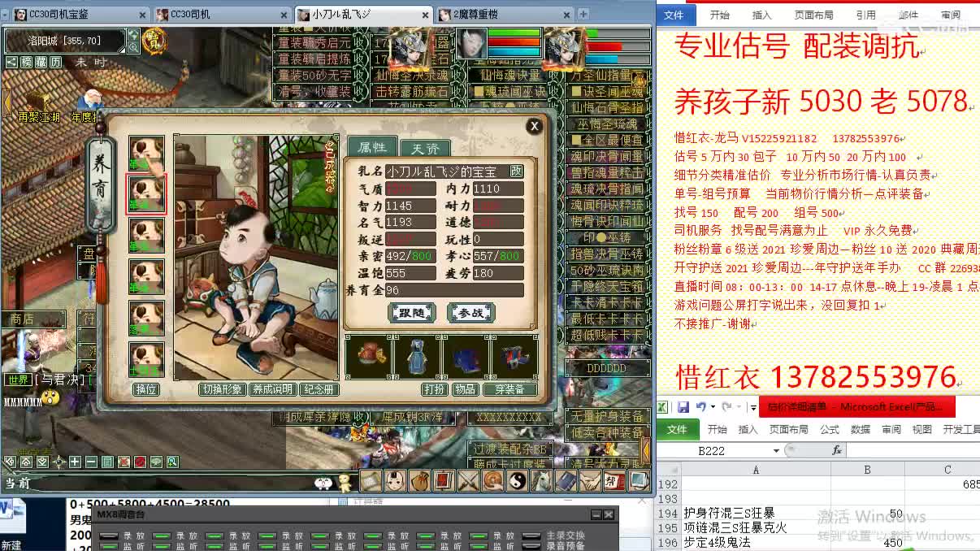Click the minus icon in chat toolbar

click(91, 462)
